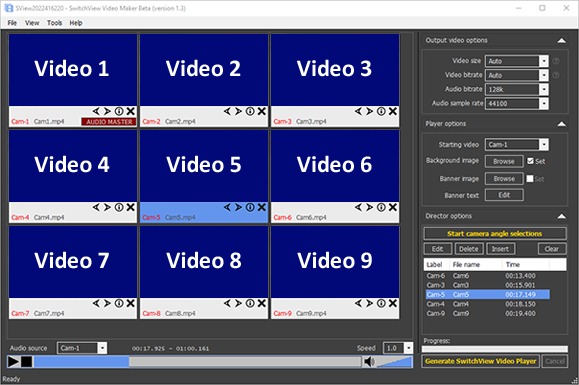Image resolution: width=579 pixels, height=385 pixels.
Task: Collapse Output video options panel
Action: [x=561, y=41]
